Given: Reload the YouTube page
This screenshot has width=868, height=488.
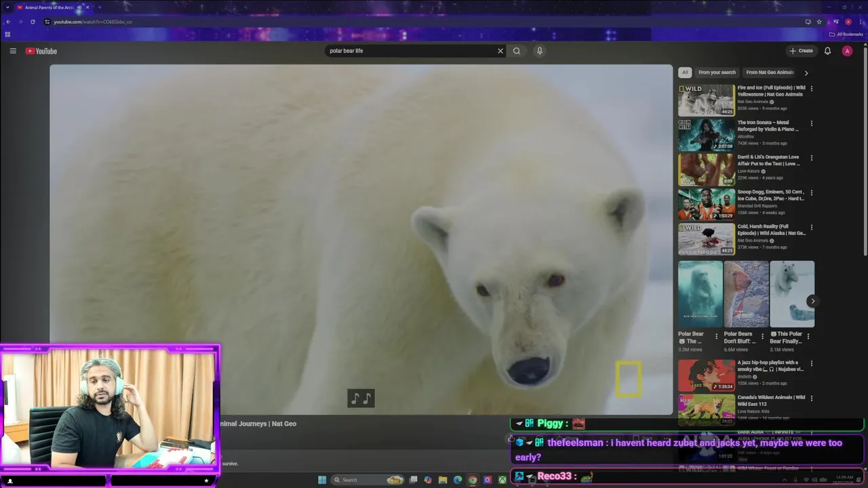Looking at the screenshot, I should click(x=33, y=22).
